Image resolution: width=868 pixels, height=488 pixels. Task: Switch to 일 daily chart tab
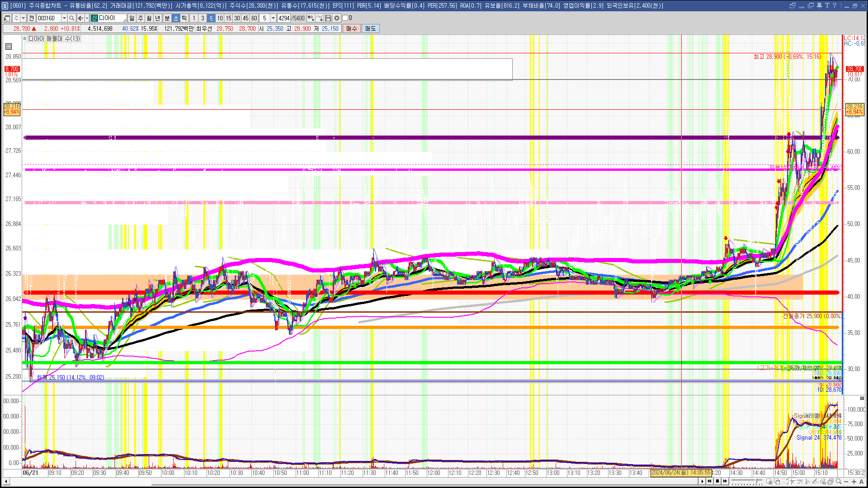pyautogui.click(x=132, y=18)
